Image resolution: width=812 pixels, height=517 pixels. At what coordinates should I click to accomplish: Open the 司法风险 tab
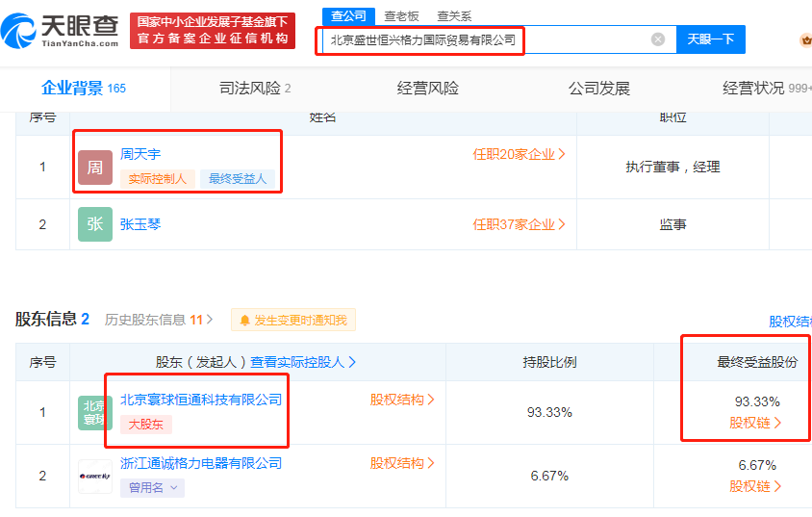[254, 89]
